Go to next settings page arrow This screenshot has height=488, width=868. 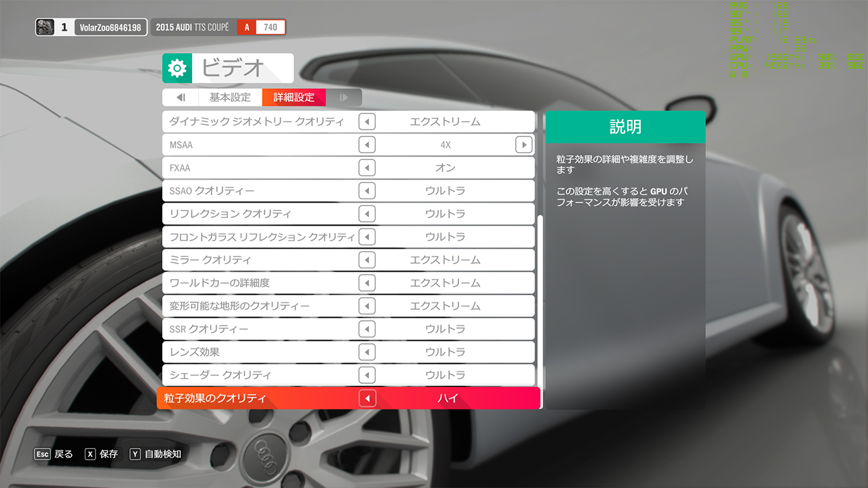coord(344,98)
